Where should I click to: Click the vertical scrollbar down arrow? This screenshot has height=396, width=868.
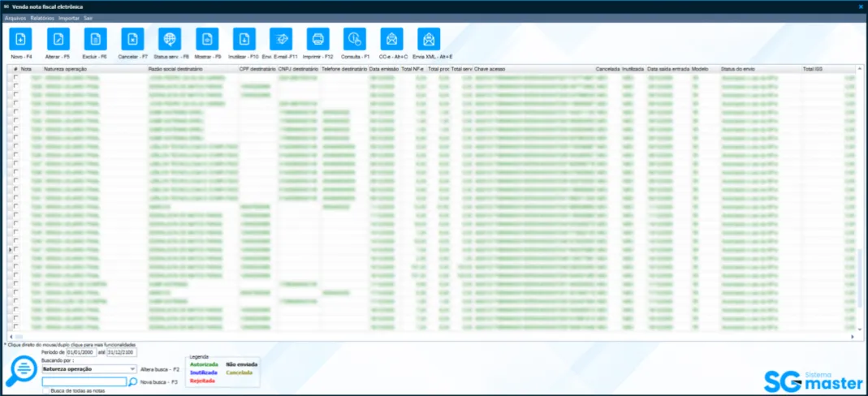[860, 329]
